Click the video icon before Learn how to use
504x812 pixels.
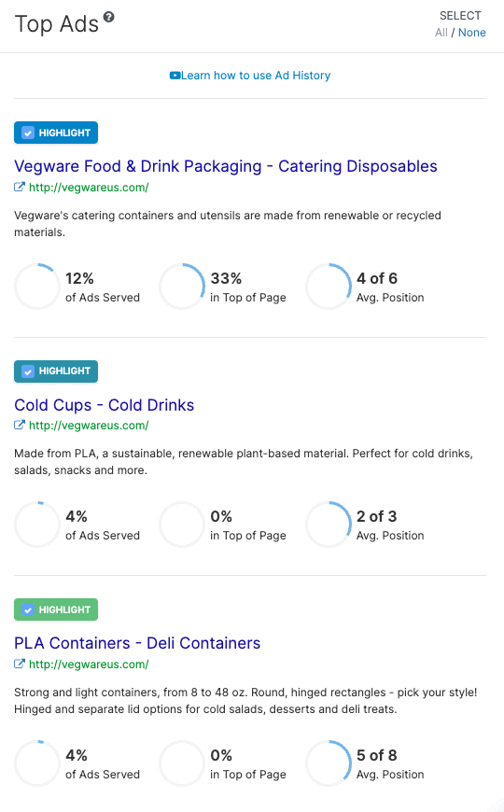pyautogui.click(x=175, y=76)
